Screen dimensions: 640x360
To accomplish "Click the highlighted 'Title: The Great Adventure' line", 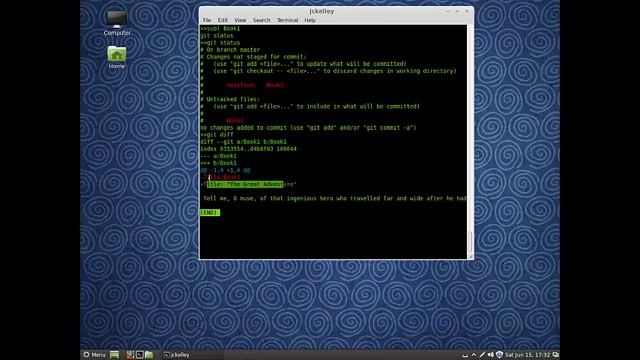I will pos(249,184).
